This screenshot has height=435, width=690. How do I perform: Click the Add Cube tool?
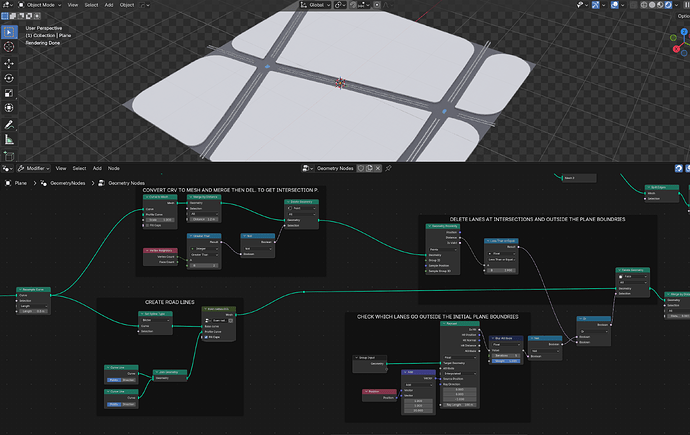click(x=9, y=156)
